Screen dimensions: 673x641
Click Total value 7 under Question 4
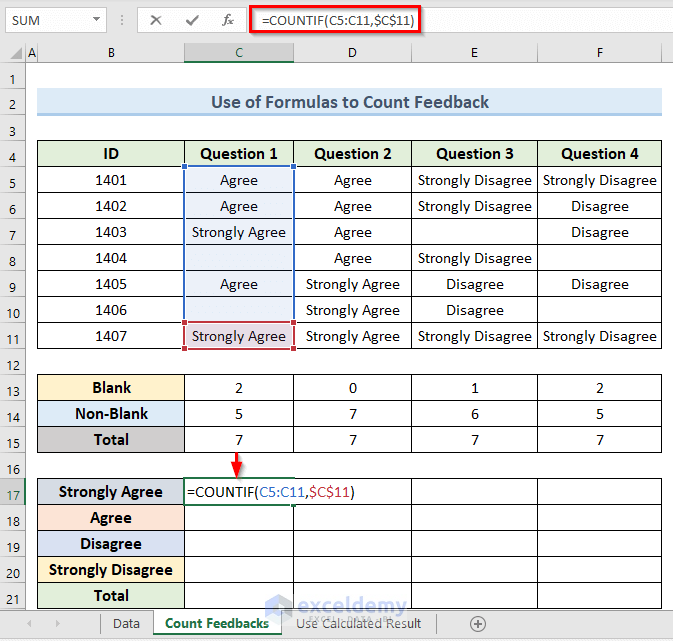(600, 440)
